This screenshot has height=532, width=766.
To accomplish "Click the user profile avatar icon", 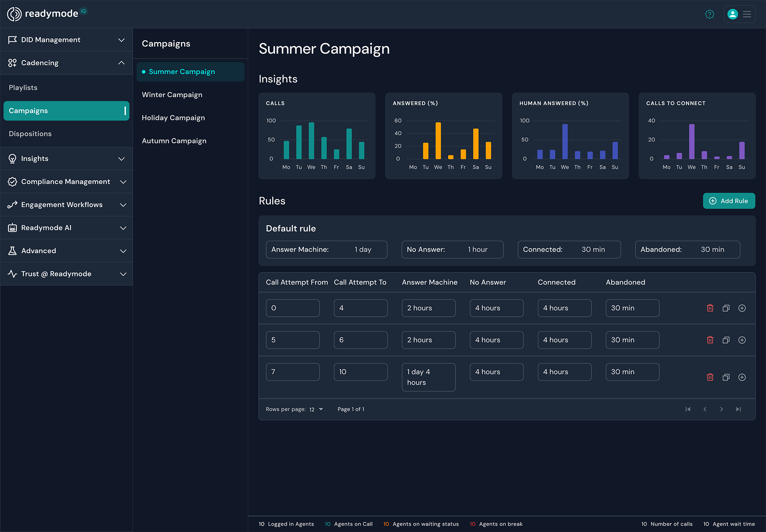I will point(732,14).
